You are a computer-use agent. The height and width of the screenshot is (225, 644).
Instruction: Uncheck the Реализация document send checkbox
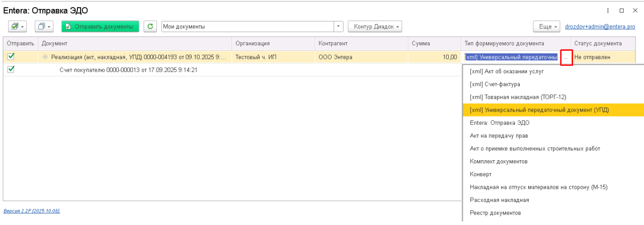[x=11, y=57]
